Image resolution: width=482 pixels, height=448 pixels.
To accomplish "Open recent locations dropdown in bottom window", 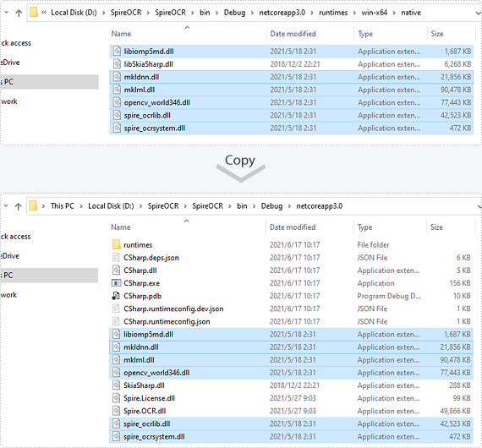I will pos(6,206).
